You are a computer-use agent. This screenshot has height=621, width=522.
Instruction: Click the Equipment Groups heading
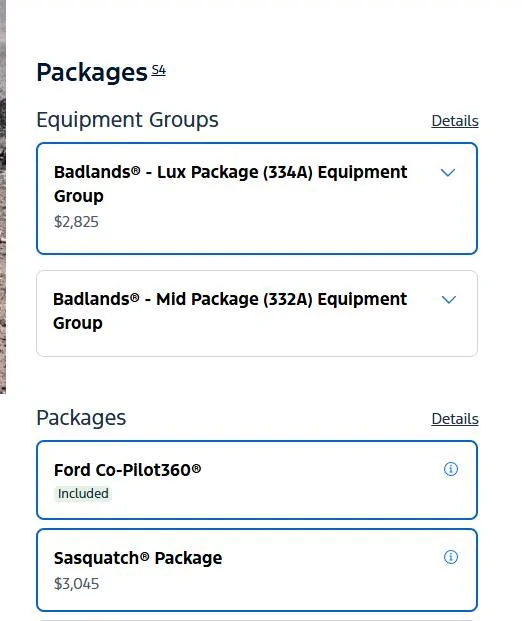(128, 120)
